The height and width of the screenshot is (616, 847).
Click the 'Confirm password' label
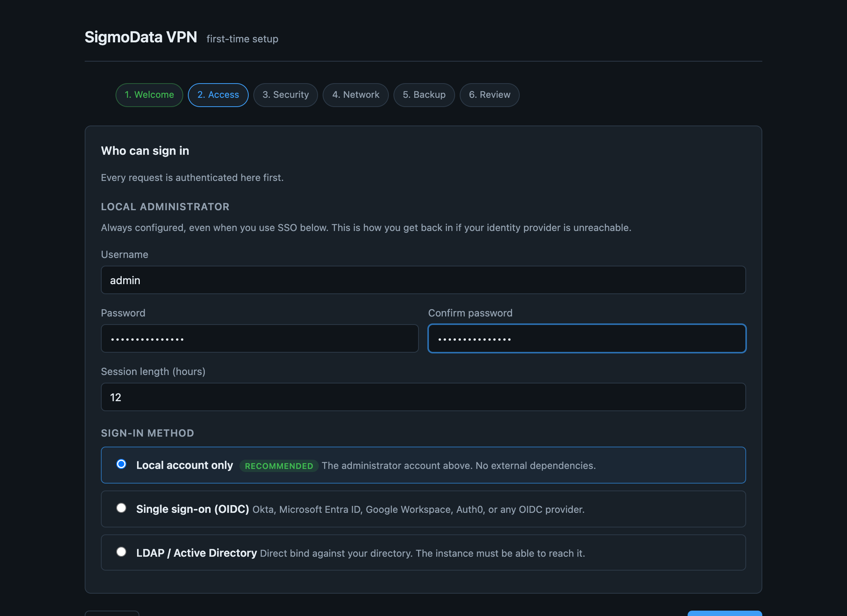pos(470,313)
